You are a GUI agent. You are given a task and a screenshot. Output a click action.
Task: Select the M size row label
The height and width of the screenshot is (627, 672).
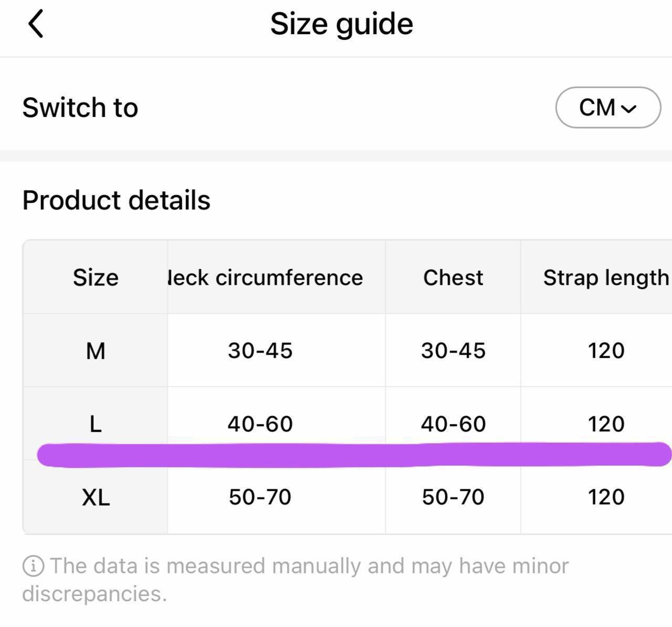point(96,351)
